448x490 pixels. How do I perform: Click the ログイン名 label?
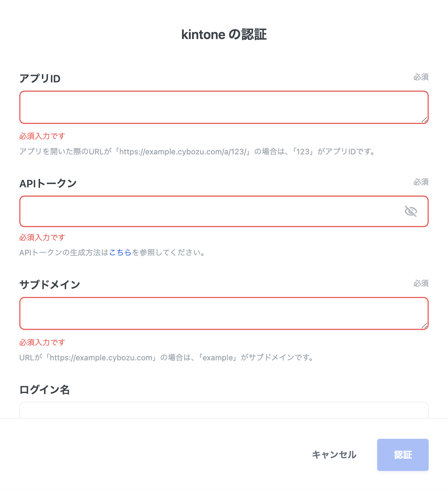(44, 390)
